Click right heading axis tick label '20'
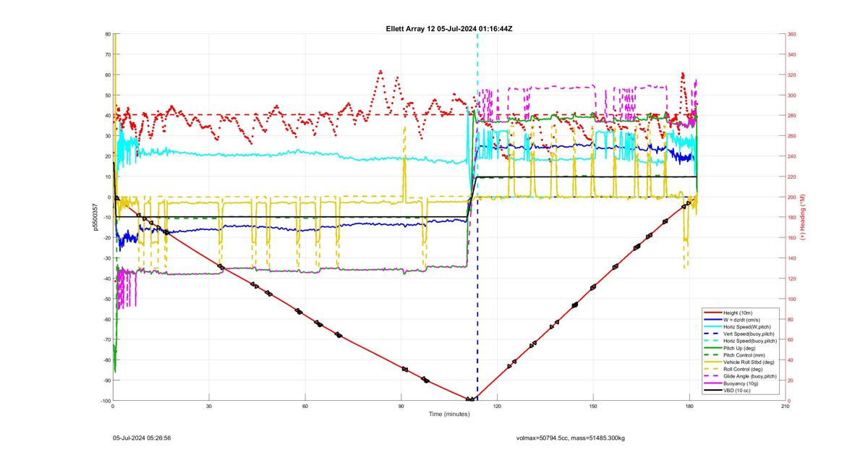 click(791, 381)
